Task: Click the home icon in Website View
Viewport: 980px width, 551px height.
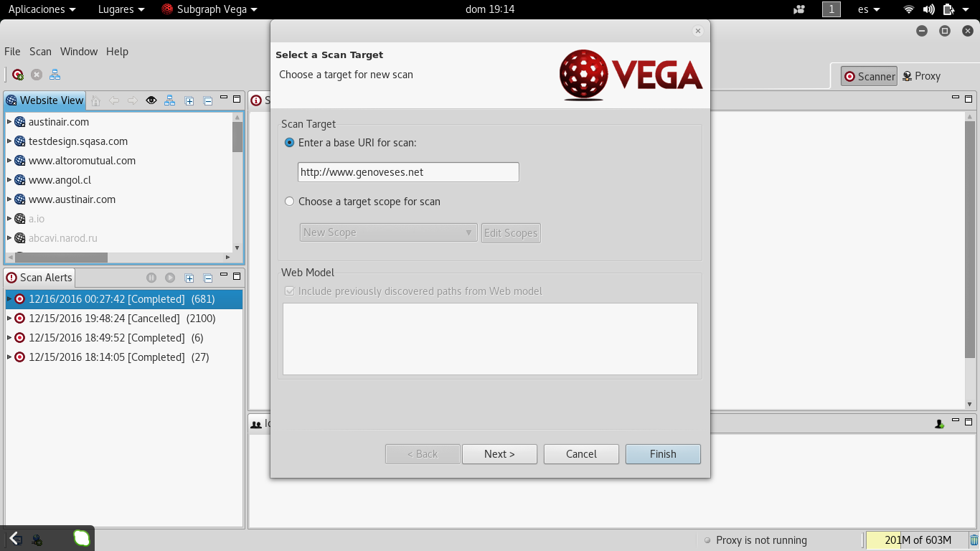Action: click(x=95, y=100)
